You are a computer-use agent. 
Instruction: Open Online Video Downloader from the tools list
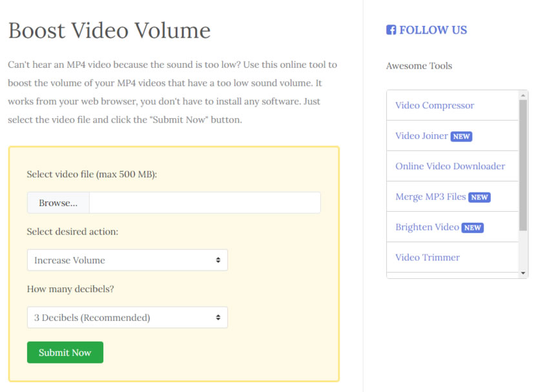pyautogui.click(x=450, y=166)
